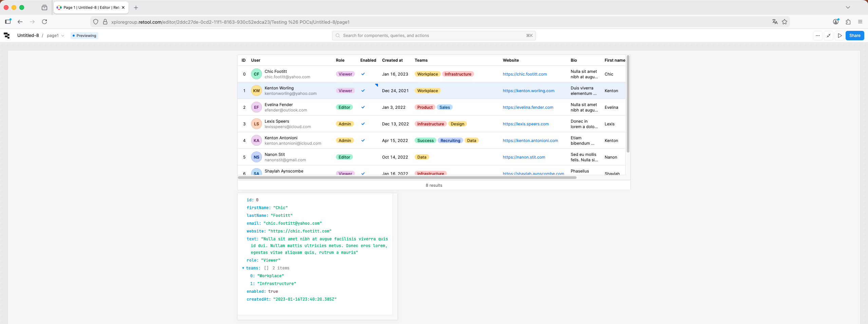Click the table vertical scrollbar
Image resolution: width=868 pixels, height=324 pixels.
point(628,104)
